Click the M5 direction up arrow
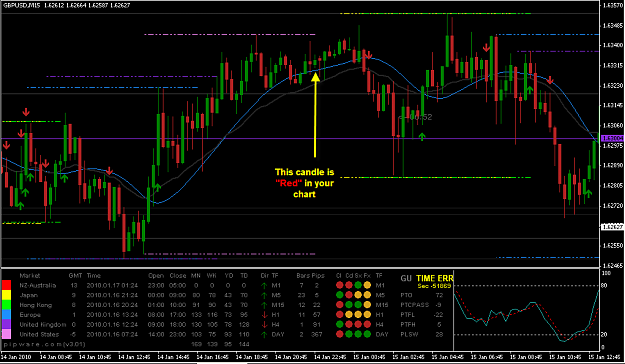The width and height of the screenshot is (625, 364). 264,295
